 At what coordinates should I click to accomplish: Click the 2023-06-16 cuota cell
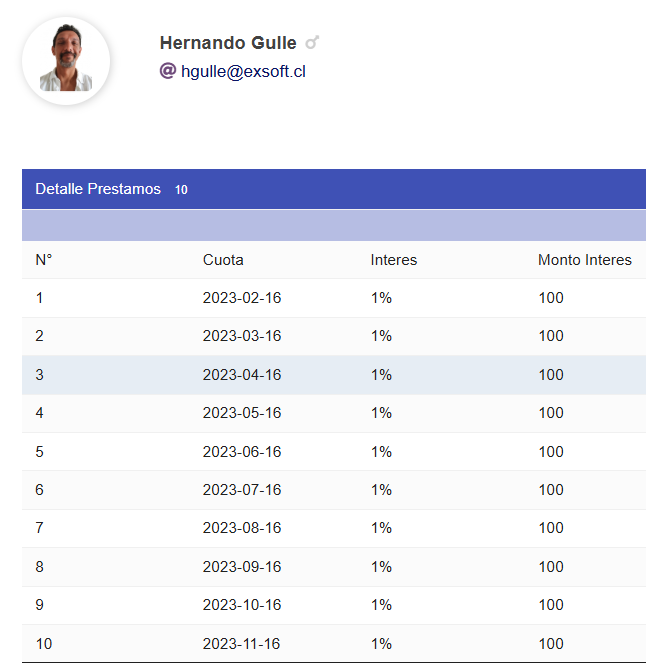pyautogui.click(x=242, y=452)
